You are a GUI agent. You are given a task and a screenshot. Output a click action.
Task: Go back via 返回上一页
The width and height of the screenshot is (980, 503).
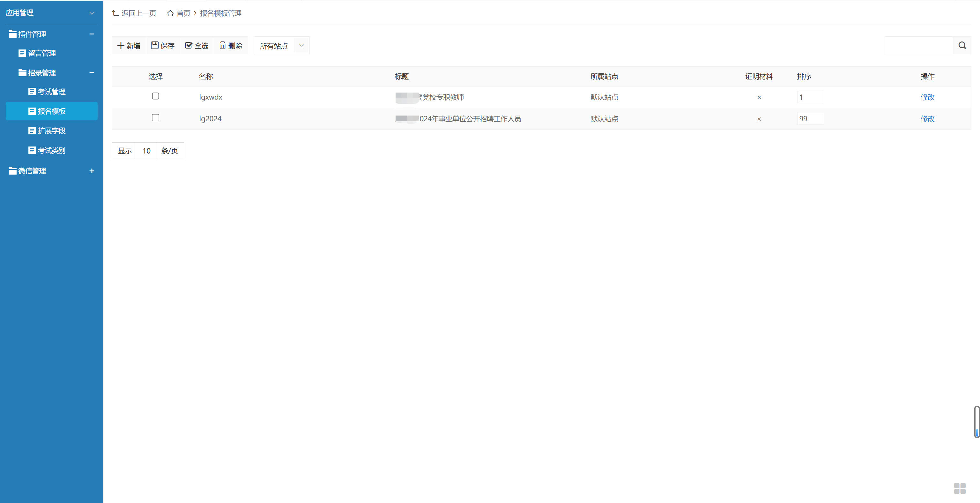click(134, 13)
